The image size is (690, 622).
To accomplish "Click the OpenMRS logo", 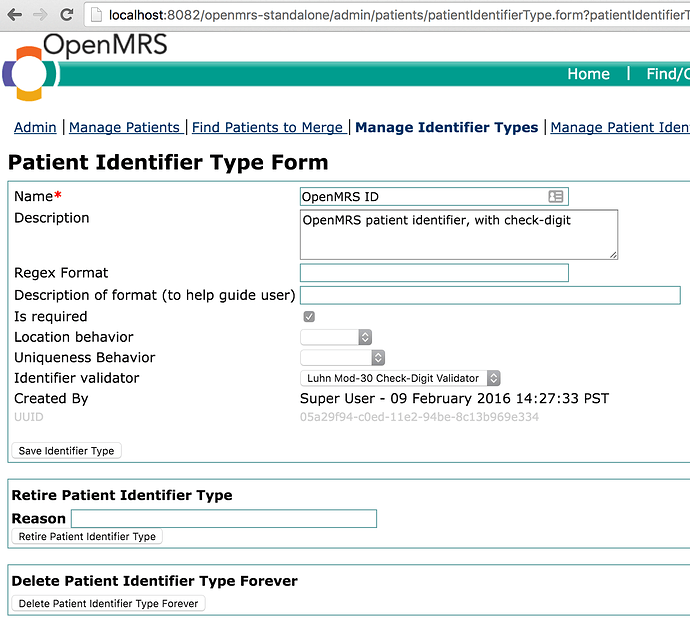I will click(85, 66).
